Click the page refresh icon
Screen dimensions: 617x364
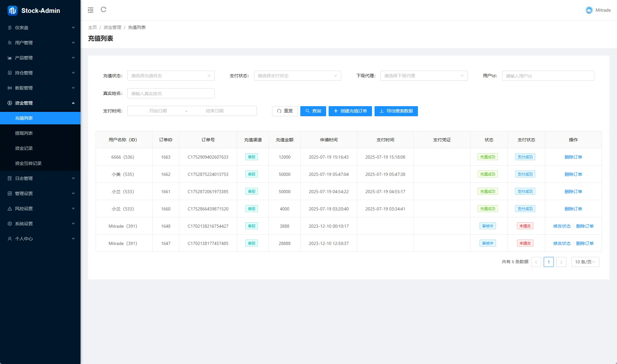coord(103,10)
